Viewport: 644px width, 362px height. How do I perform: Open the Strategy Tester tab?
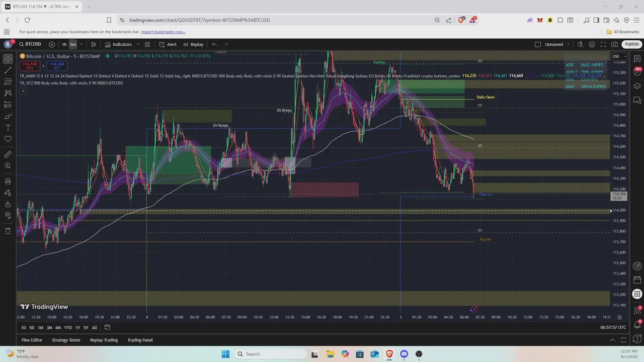pyautogui.click(x=66, y=340)
